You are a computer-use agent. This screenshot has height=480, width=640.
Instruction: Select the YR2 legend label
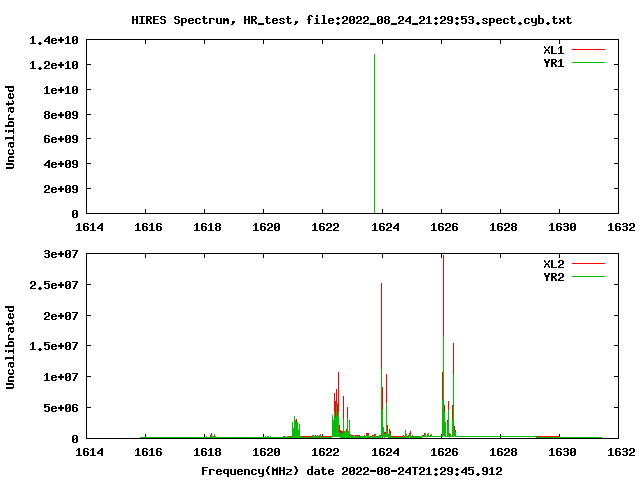click(553, 277)
